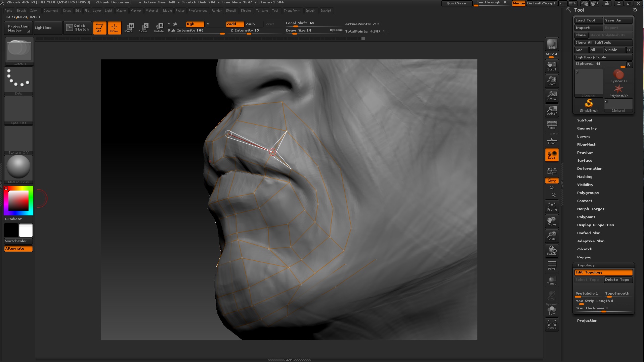Click the Zoom canvas icon

(x=552, y=81)
